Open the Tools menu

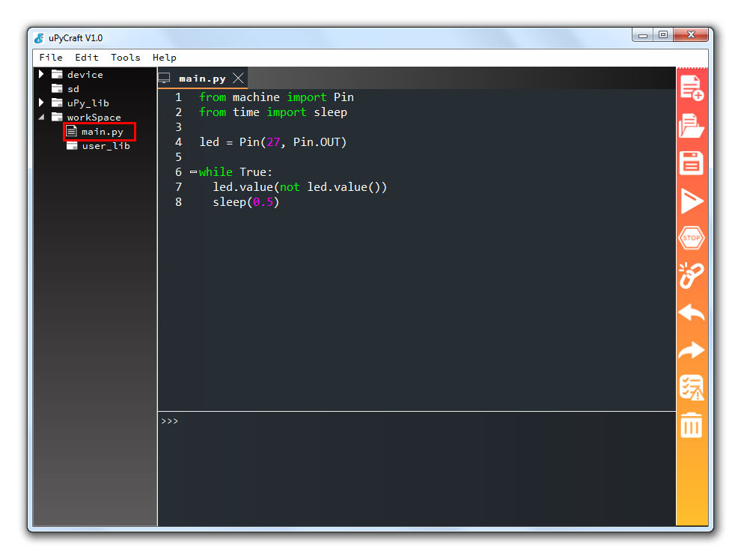pyautogui.click(x=126, y=58)
